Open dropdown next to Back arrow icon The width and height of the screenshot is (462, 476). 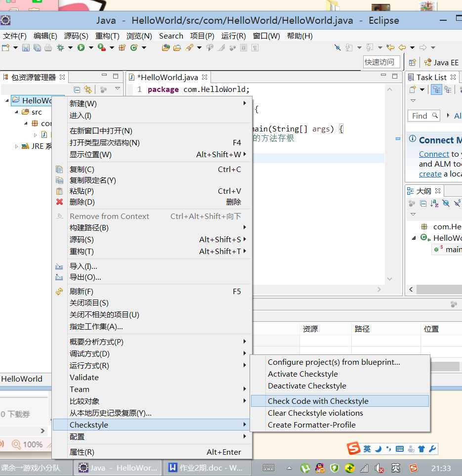coord(412,47)
